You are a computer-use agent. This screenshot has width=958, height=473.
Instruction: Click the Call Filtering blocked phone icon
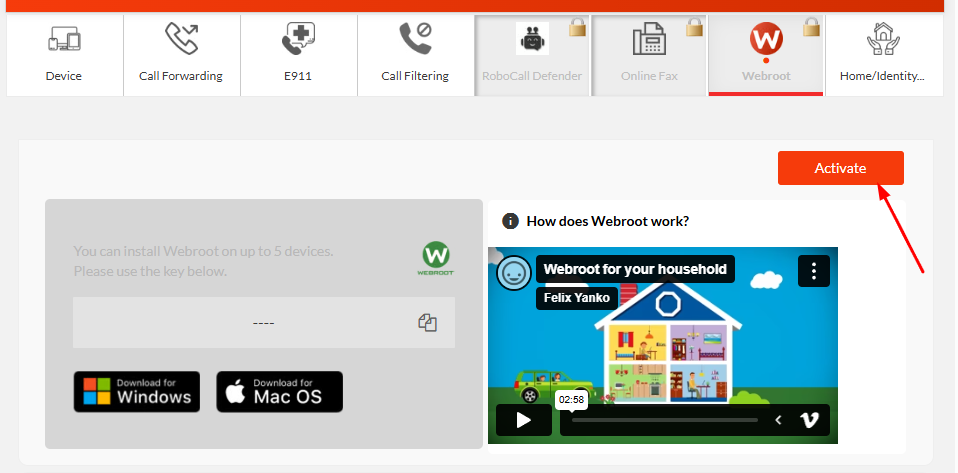click(x=415, y=38)
